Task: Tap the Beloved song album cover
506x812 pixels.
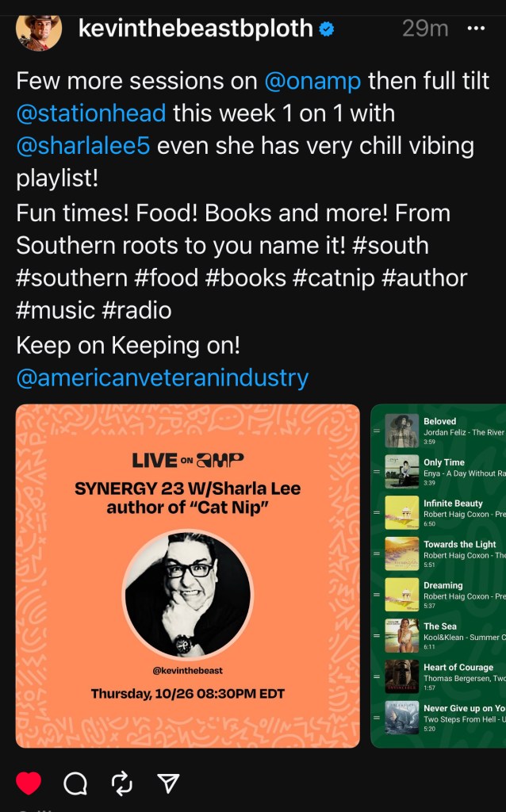Action: 402,431
